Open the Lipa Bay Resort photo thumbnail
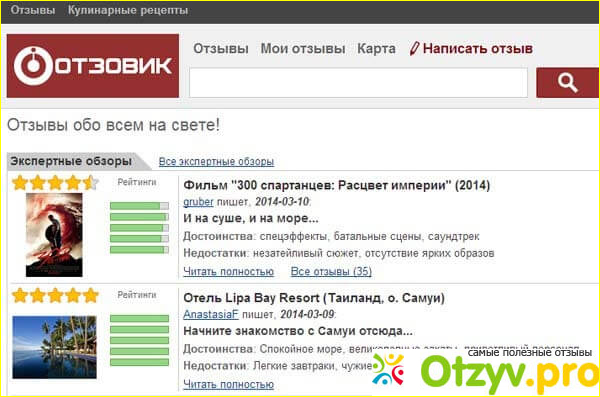The height and width of the screenshot is (397, 600). pyautogui.click(x=54, y=347)
